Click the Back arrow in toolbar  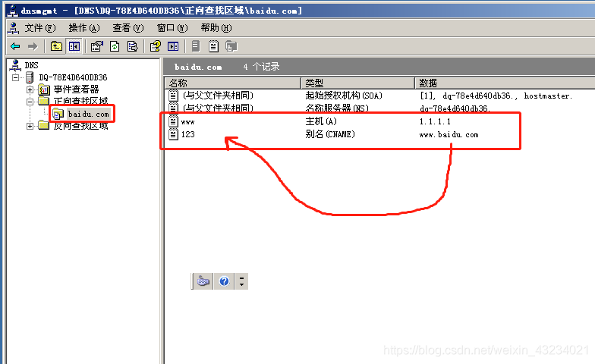coord(15,46)
